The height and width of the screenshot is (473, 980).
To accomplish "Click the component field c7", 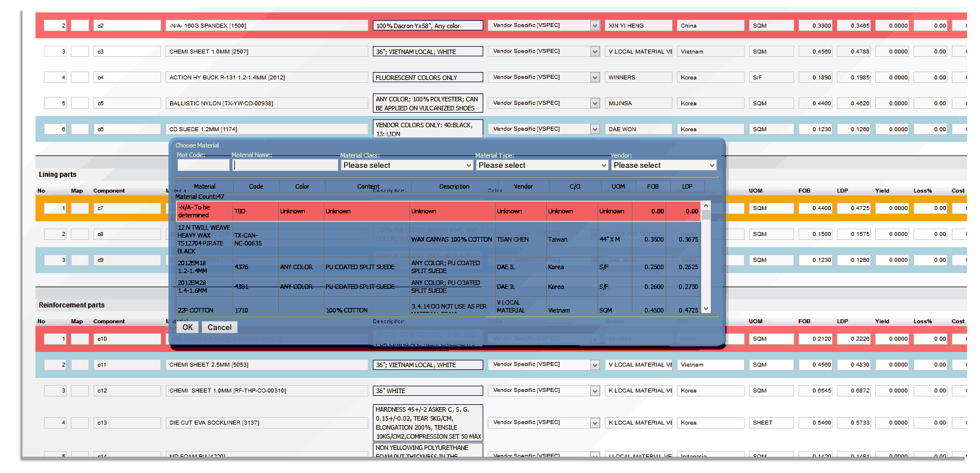I will coord(127,208).
